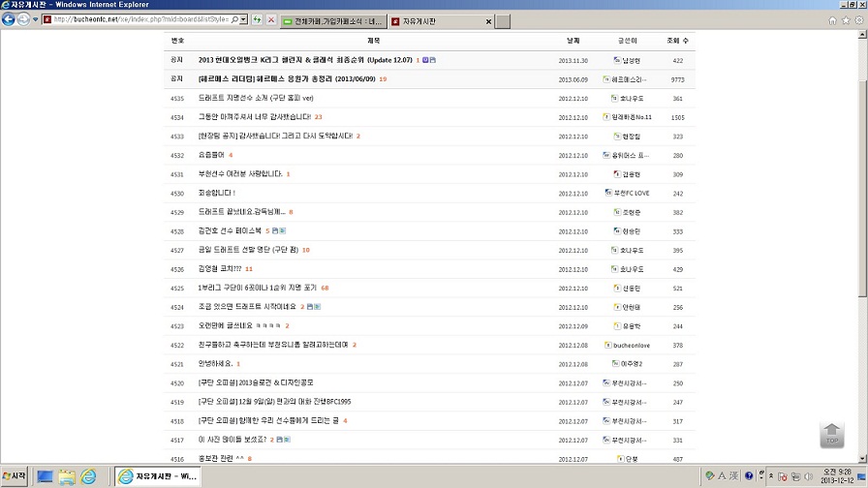Click the search magnifier in the address bar
Viewport: 868px width, 488px height.
pos(234,20)
